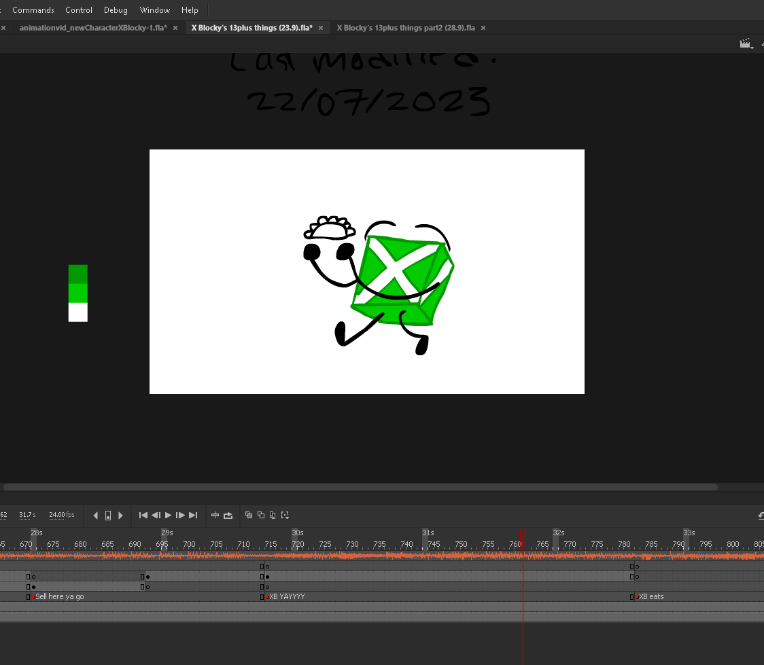Viewport: 764px width, 665px height.
Task: Click the red playhead marker at frame 762
Action: [x=523, y=540]
